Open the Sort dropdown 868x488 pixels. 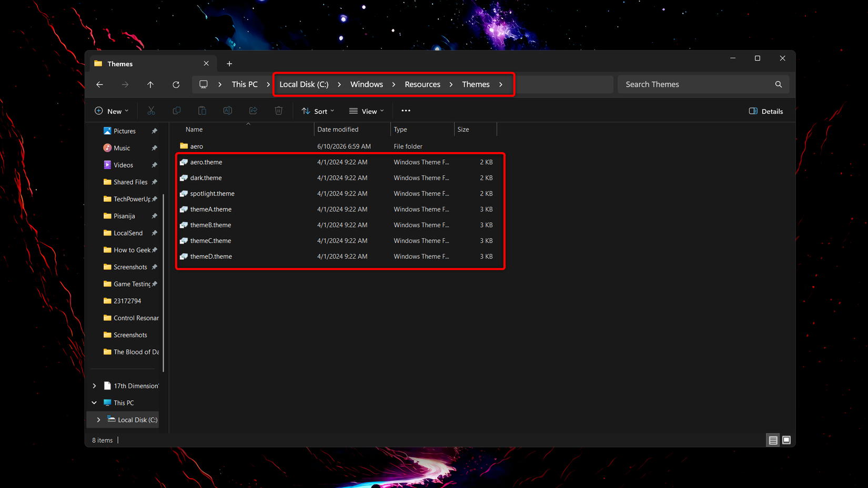[318, 111]
